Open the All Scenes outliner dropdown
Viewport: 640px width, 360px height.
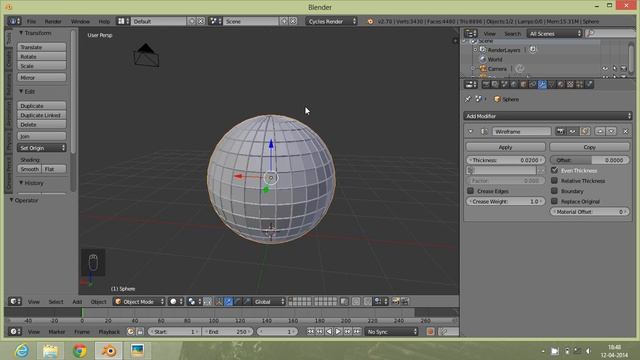[x=554, y=33]
